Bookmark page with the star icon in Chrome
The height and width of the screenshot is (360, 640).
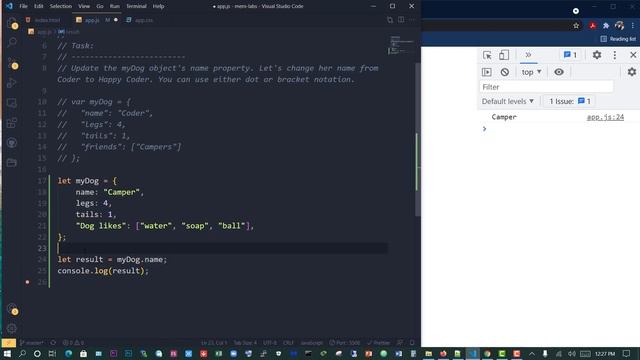576,26
